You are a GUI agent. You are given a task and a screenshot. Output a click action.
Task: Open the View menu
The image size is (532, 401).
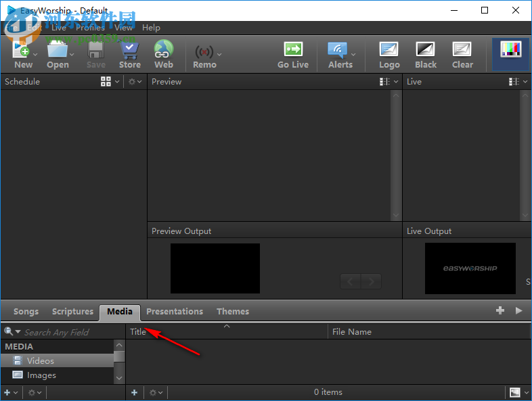point(123,28)
